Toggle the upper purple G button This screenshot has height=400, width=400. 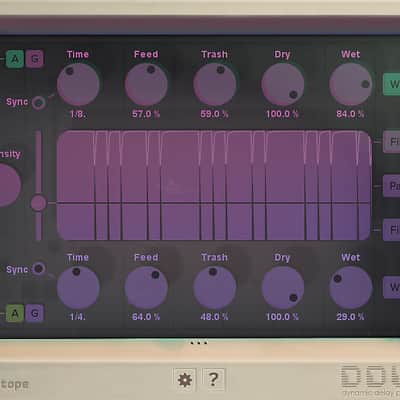point(35,59)
